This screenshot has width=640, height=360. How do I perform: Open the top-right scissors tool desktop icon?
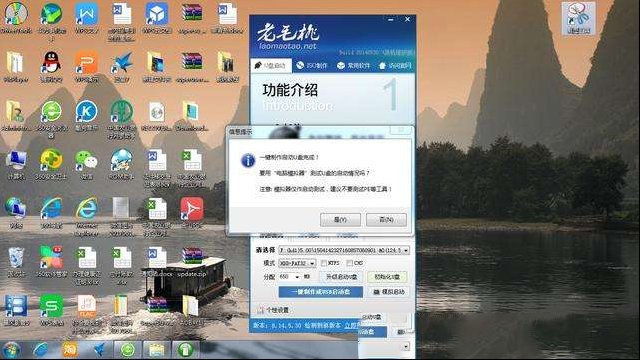click(579, 18)
